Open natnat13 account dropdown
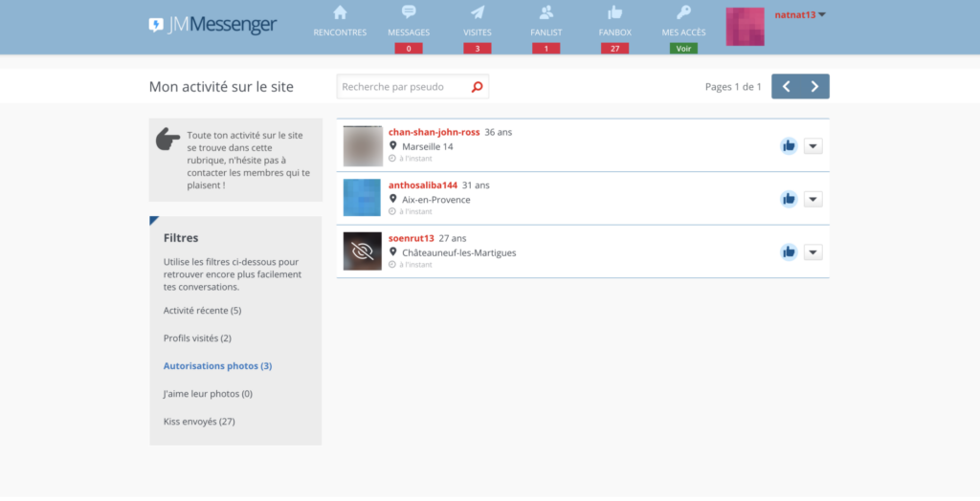The width and height of the screenshot is (980, 501). pos(800,15)
